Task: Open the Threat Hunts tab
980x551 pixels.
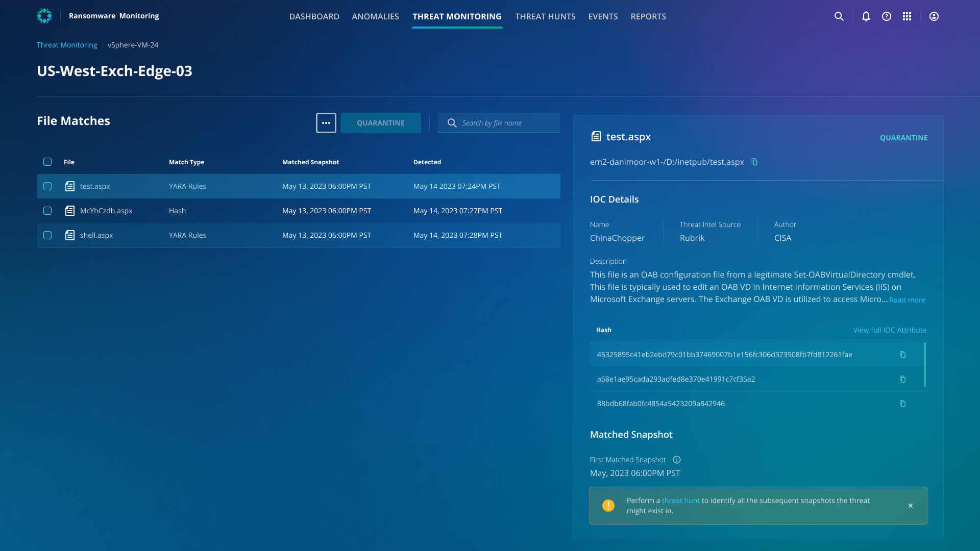Action: click(545, 16)
